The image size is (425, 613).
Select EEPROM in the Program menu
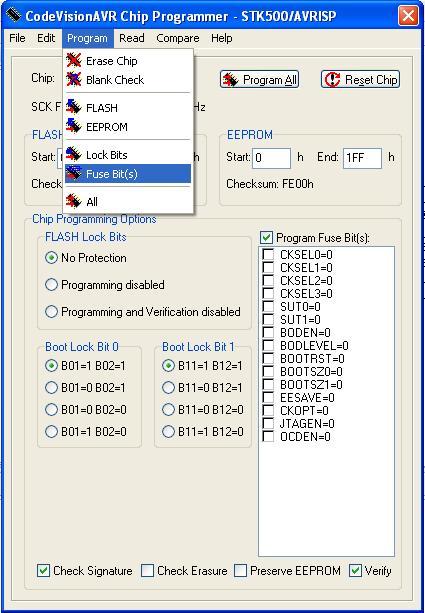pyautogui.click(x=128, y=127)
